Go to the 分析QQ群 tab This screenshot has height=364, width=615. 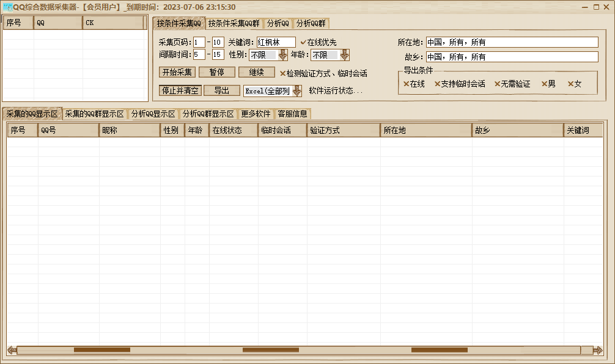311,23
